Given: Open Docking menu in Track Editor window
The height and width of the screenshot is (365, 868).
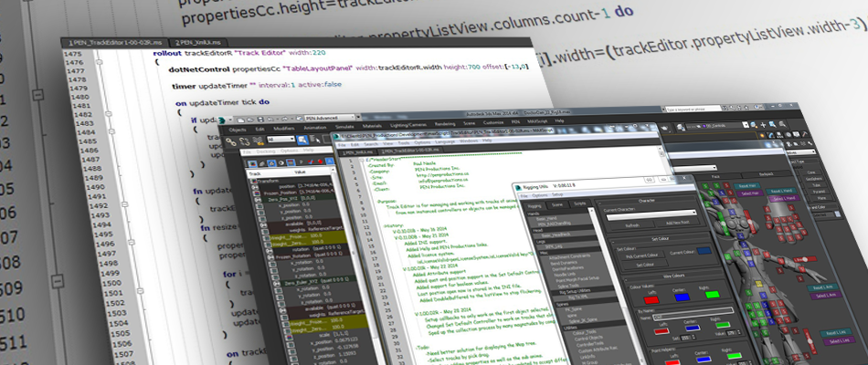Looking at the screenshot, I should click(265, 151).
